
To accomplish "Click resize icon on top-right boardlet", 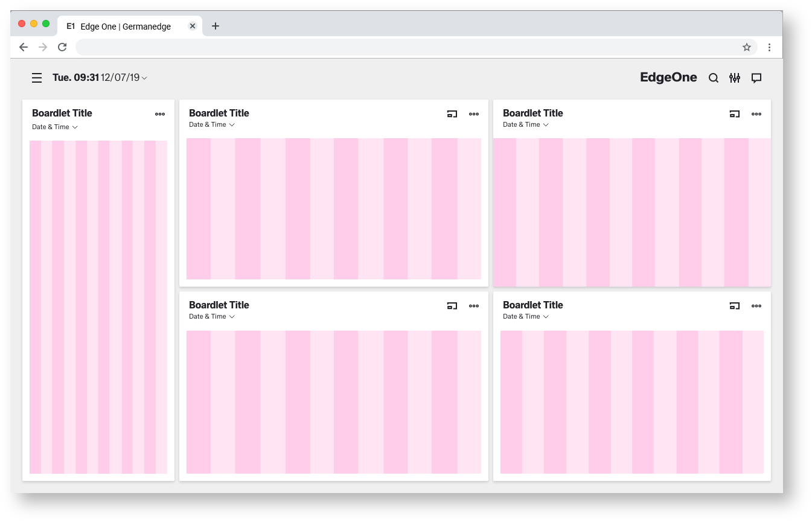I will (734, 113).
